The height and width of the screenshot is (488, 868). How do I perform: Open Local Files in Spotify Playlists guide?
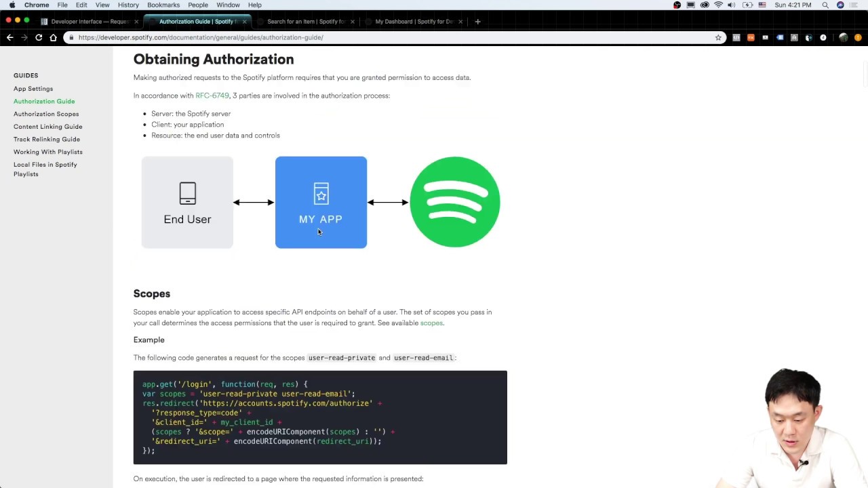(x=45, y=169)
